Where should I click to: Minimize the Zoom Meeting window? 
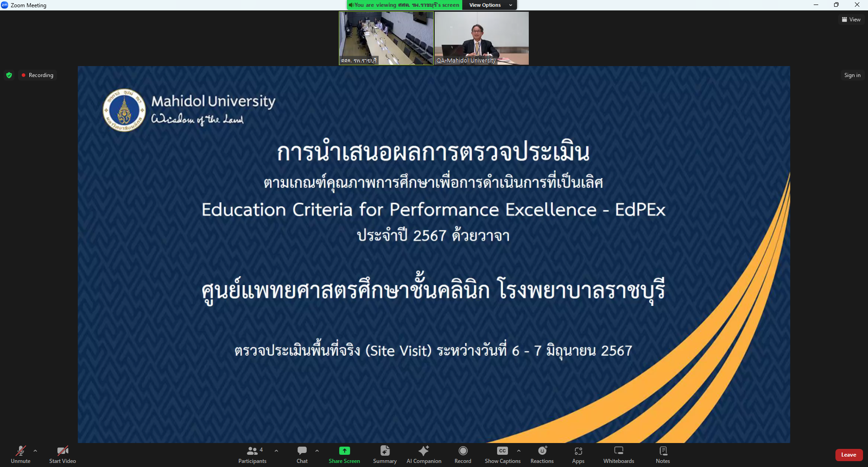(816, 5)
